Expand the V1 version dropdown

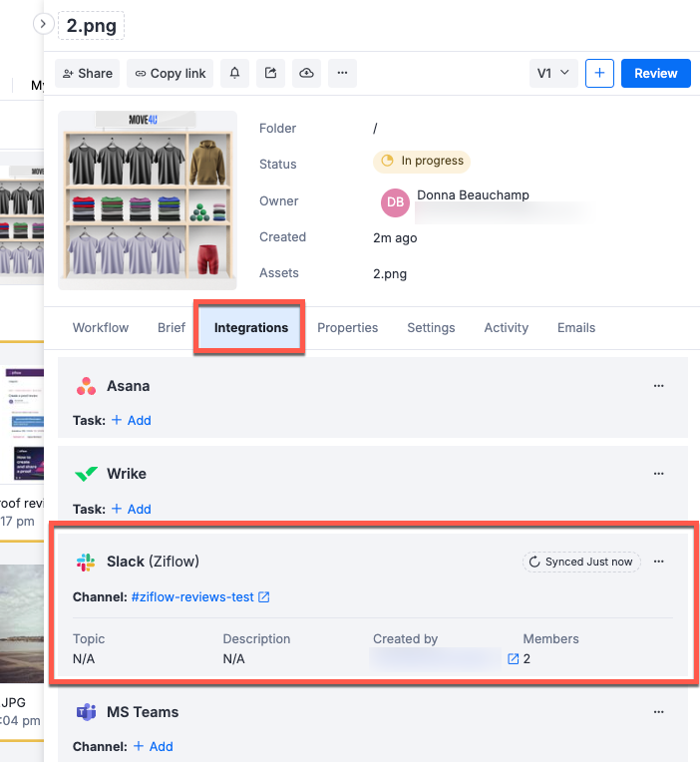[553, 73]
